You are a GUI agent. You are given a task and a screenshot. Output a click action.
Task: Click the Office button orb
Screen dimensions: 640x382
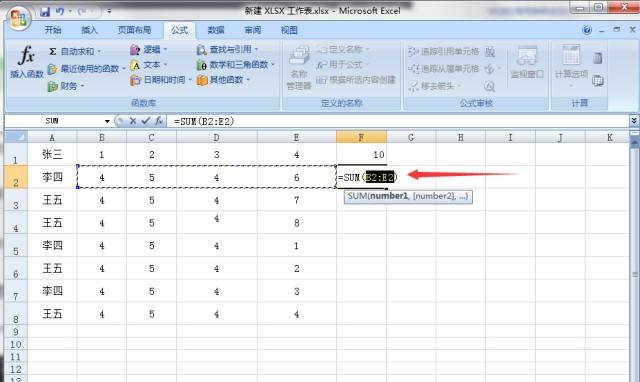click(x=18, y=18)
